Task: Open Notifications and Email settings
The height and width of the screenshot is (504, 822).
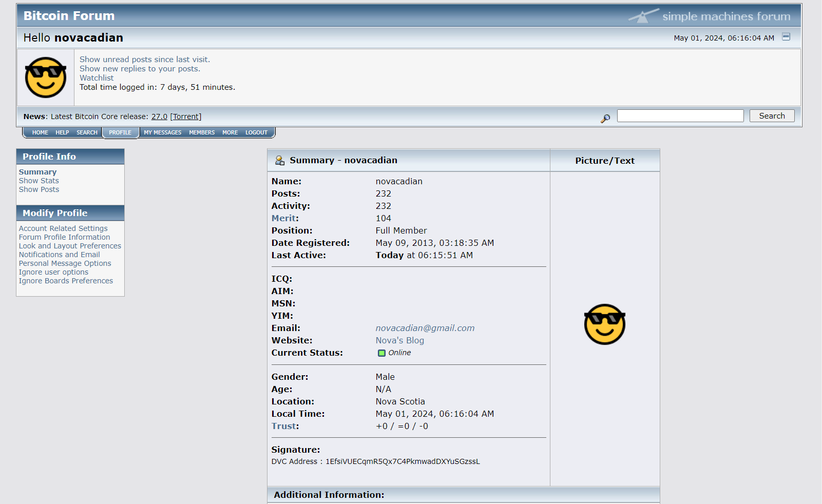Action: click(x=60, y=255)
